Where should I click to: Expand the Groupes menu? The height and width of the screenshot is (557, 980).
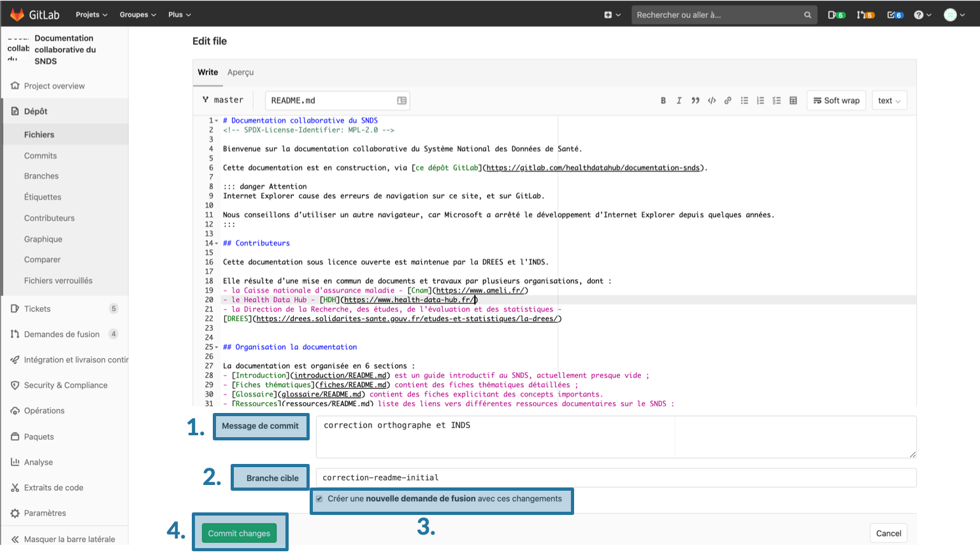tap(138, 15)
